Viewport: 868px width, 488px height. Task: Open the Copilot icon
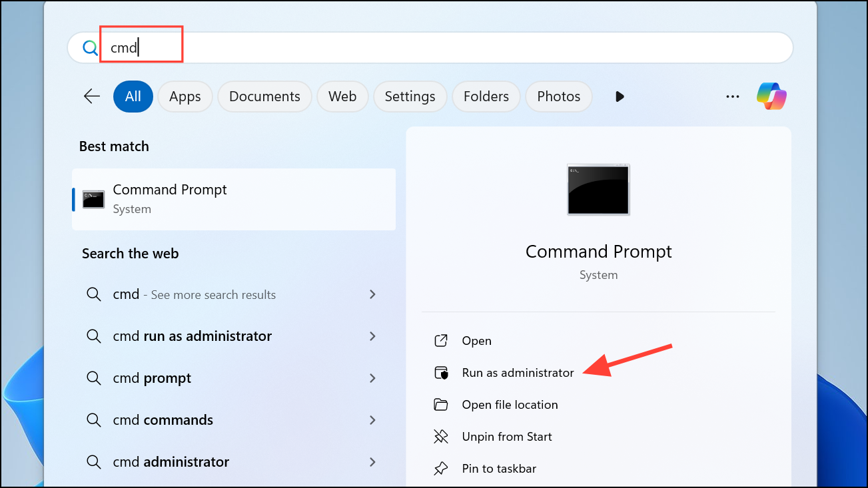771,97
